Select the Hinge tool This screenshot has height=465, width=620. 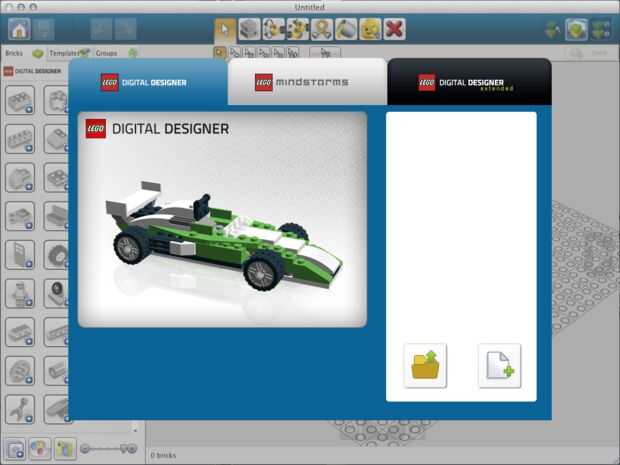click(274, 29)
